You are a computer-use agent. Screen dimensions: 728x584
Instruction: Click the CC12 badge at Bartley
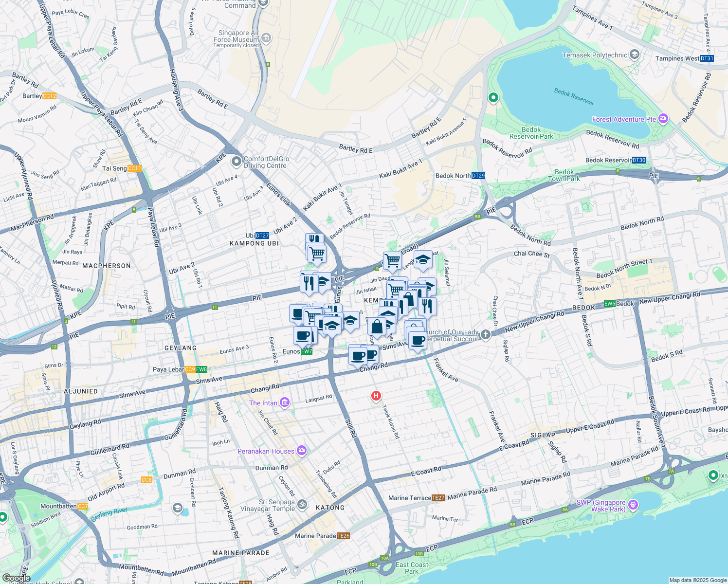click(x=49, y=95)
